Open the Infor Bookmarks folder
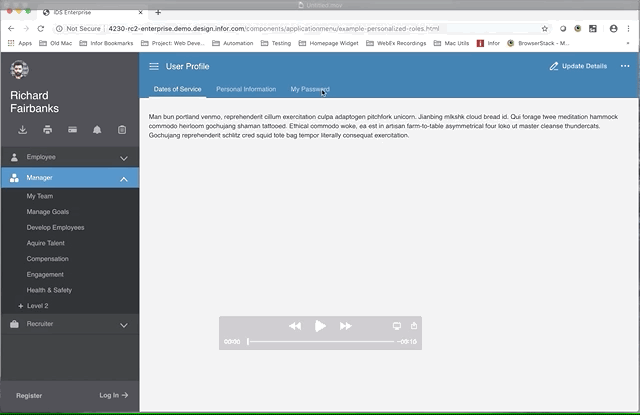This screenshot has height=415, width=640. pyautogui.click(x=106, y=43)
